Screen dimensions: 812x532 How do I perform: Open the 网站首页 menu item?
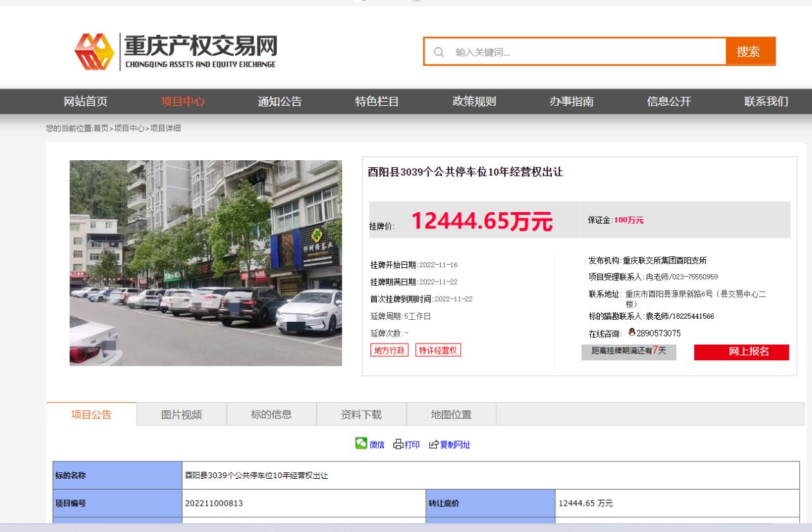click(85, 101)
